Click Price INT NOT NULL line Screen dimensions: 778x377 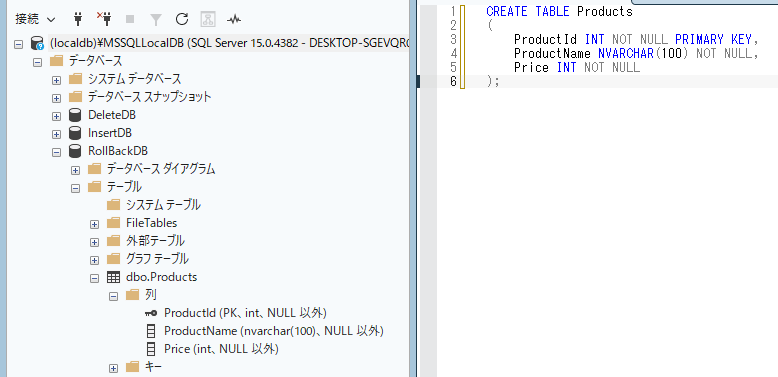tap(577, 67)
